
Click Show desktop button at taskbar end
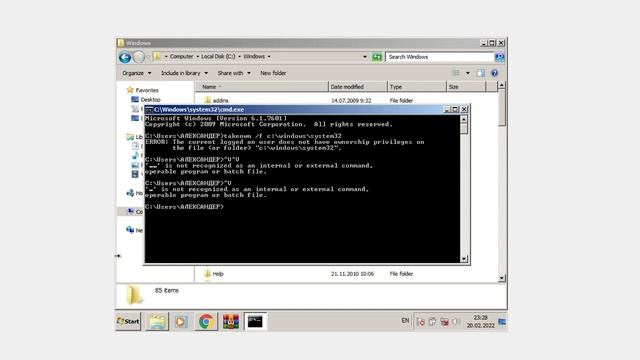click(502, 322)
